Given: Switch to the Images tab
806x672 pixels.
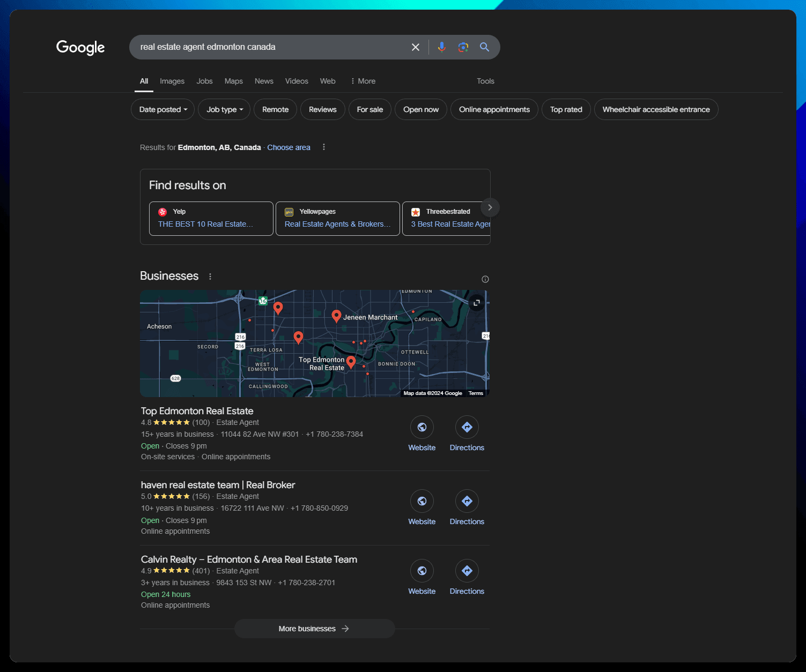Looking at the screenshot, I should pos(172,81).
